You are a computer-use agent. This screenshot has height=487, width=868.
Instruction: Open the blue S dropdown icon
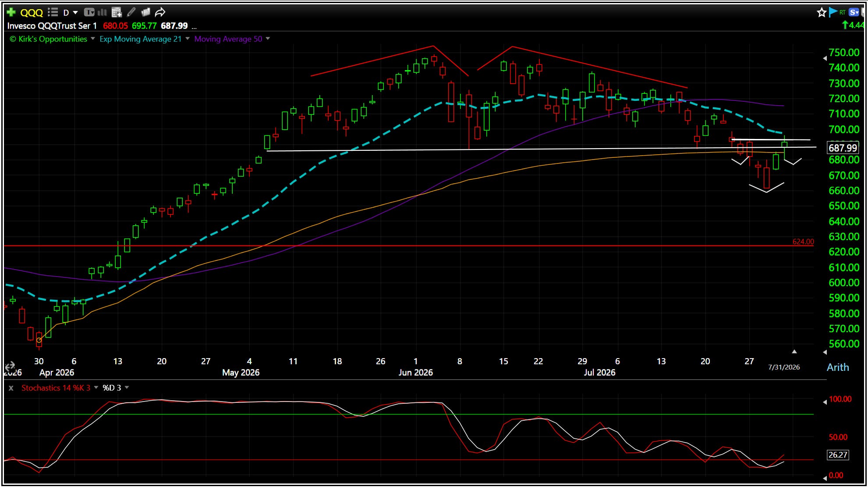click(x=854, y=12)
